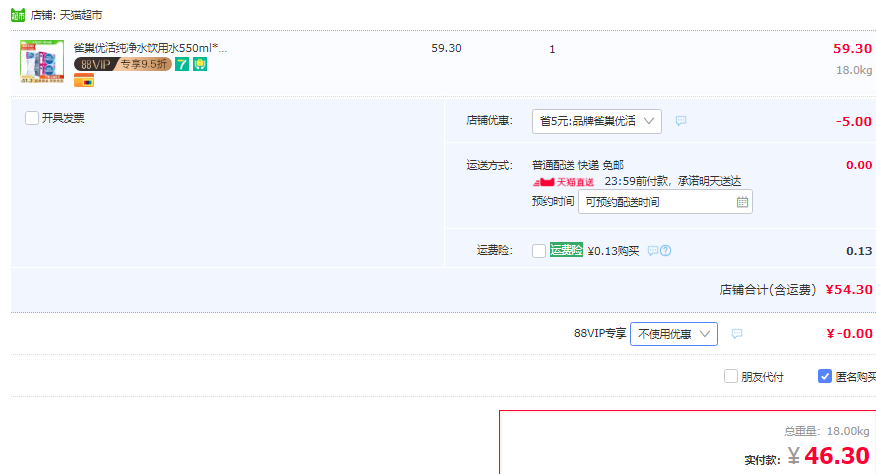Open the 88VIP专享 不使用优惠 dropdown
The image size is (876, 474).
coord(674,334)
